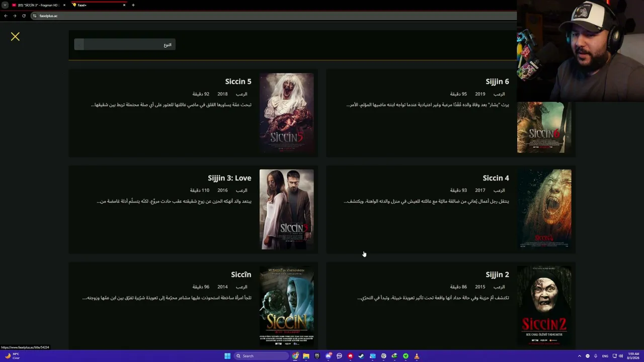This screenshot has height=362, width=644.
Task: Click the 96 دقيقة duration on Siccîn
Action: (201, 287)
